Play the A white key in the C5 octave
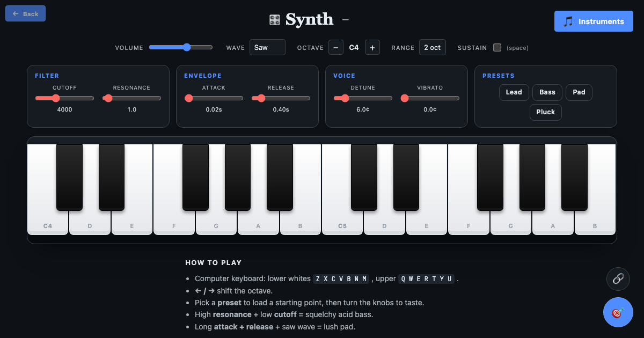 [x=553, y=223]
